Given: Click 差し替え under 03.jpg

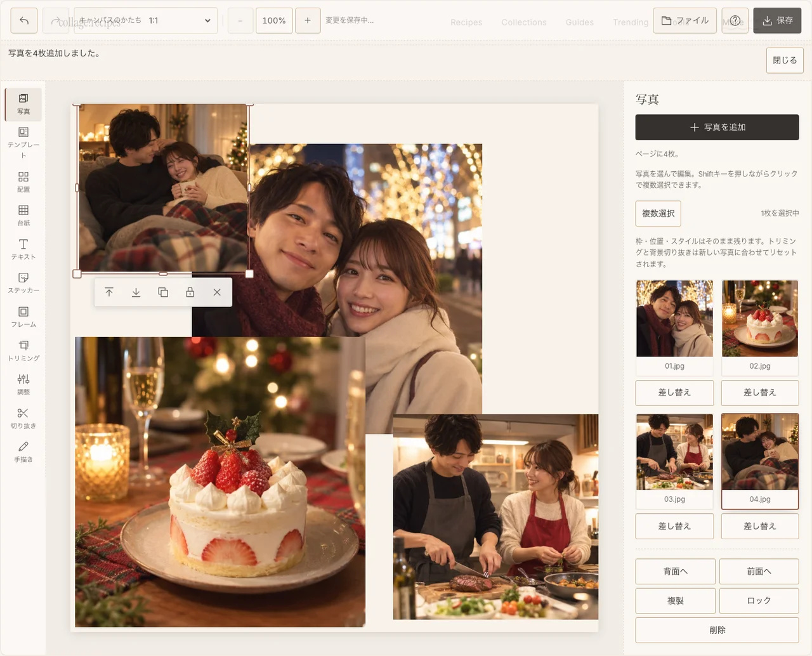Looking at the screenshot, I should pyautogui.click(x=674, y=526).
